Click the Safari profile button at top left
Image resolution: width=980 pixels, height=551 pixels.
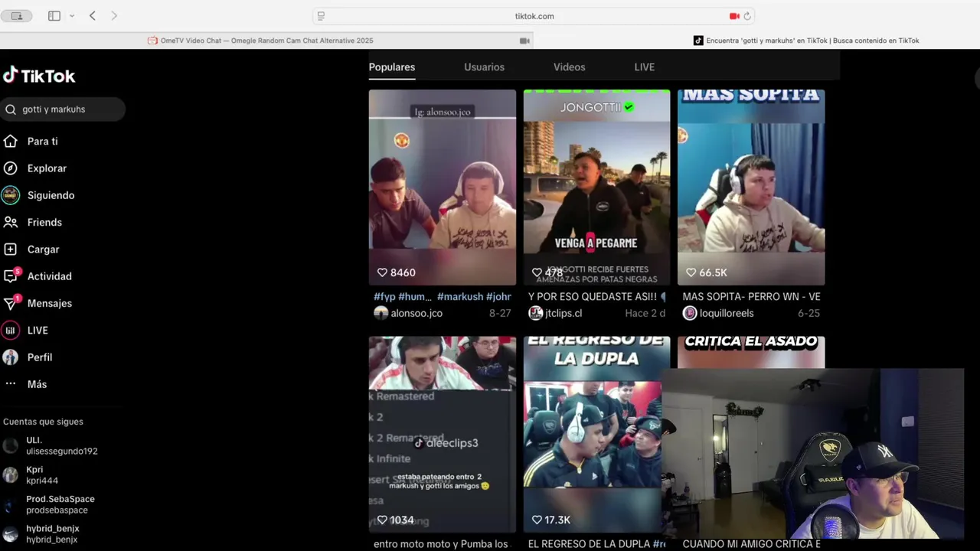click(17, 16)
